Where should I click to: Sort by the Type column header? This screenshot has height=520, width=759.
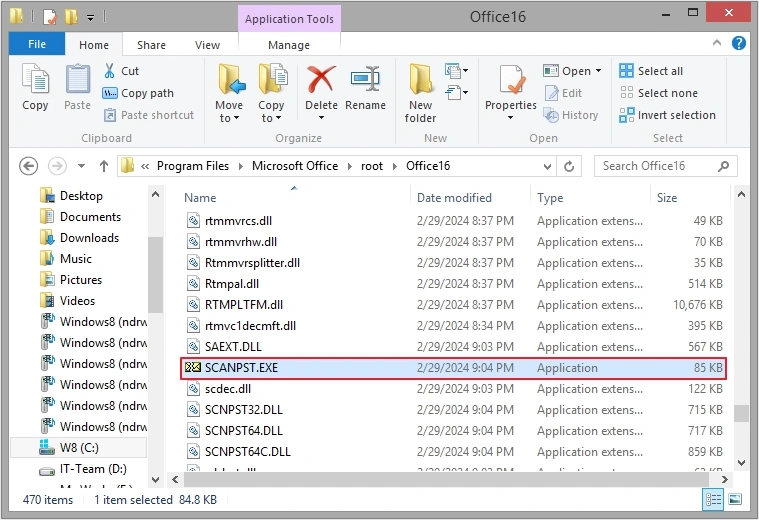(550, 198)
